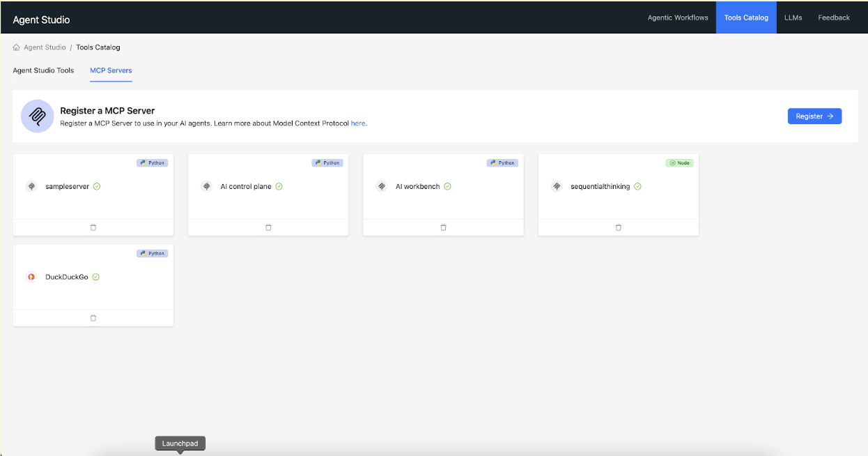The height and width of the screenshot is (456, 868).
Task: Click the Node badge on sequentialthinking card
Action: tap(679, 162)
